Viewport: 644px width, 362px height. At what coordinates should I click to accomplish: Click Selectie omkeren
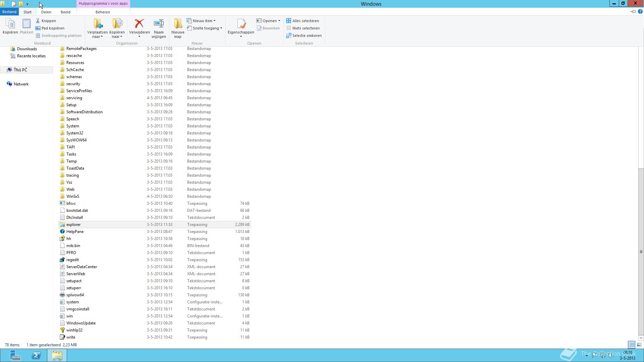coord(304,36)
